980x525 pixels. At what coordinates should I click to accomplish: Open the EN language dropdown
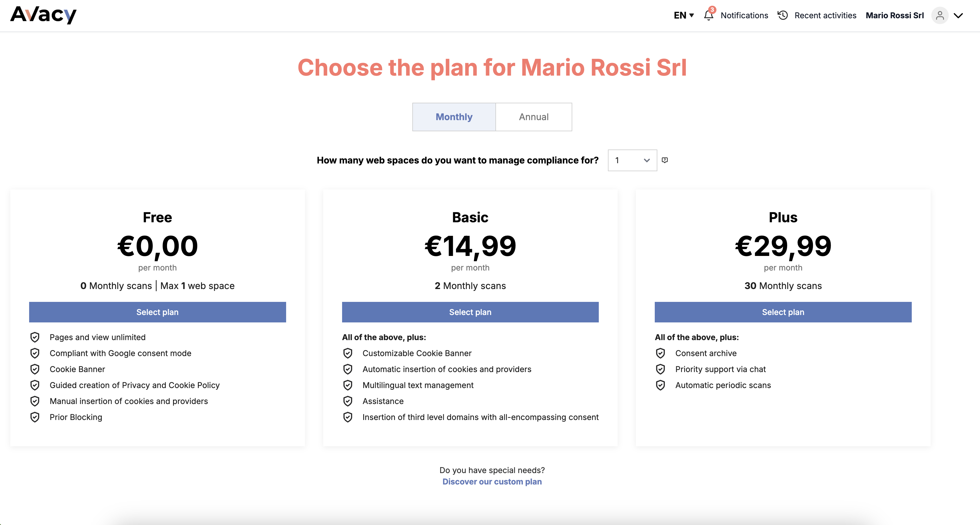pyautogui.click(x=684, y=15)
